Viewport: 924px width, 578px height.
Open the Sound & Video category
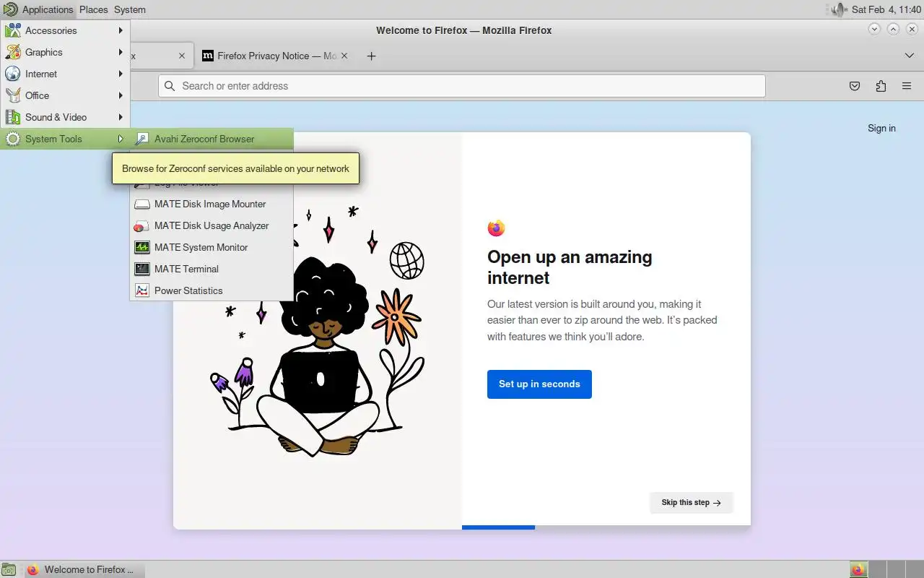[65, 117]
